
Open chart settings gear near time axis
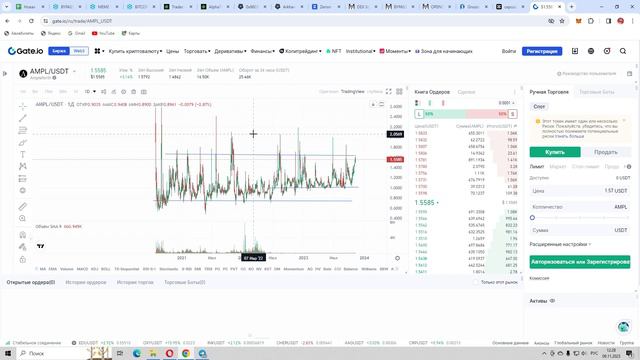click(x=397, y=258)
